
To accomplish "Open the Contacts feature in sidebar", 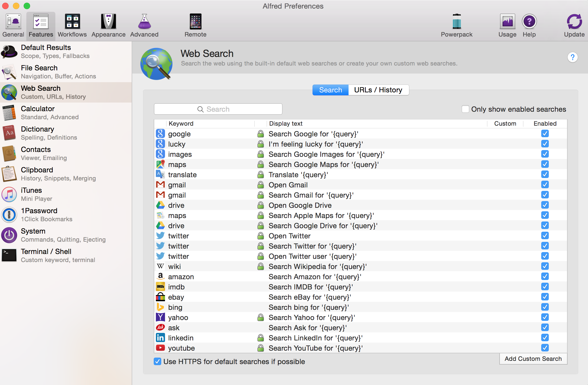I will pos(66,154).
